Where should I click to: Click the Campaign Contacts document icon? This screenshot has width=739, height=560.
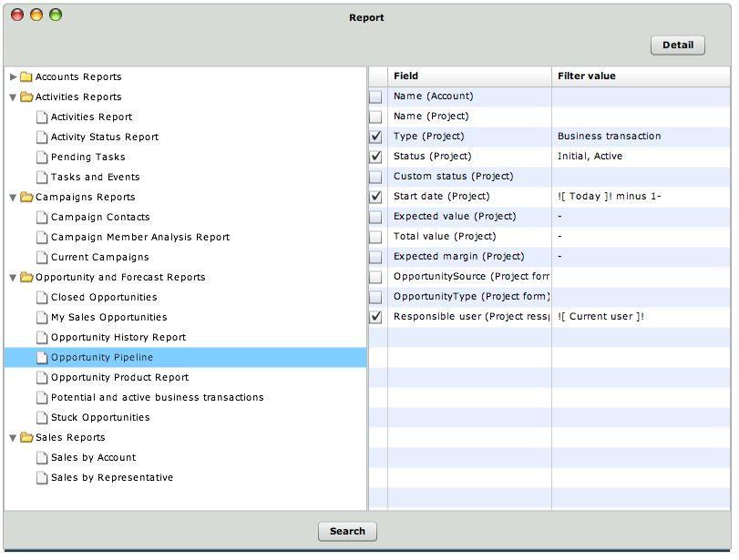(x=42, y=217)
